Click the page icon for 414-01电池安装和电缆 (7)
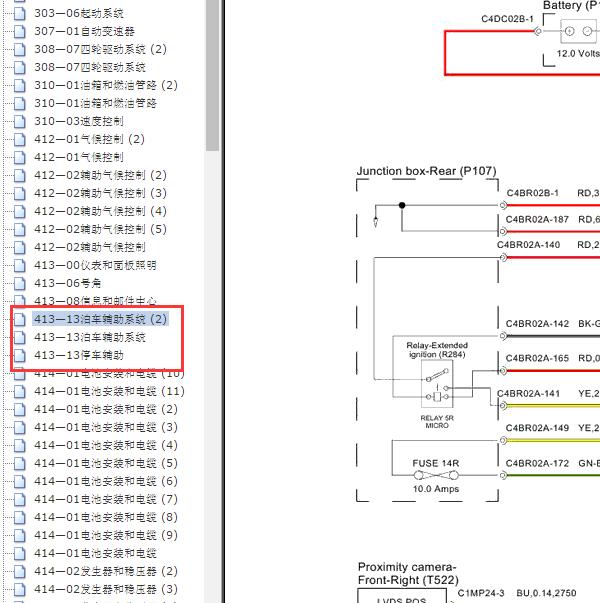Viewport: 600px width, 603px height. [x=20, y=500]
